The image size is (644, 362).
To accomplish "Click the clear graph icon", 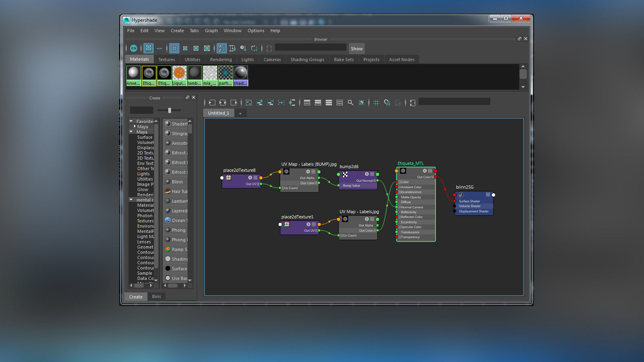I will click(249, 103).
